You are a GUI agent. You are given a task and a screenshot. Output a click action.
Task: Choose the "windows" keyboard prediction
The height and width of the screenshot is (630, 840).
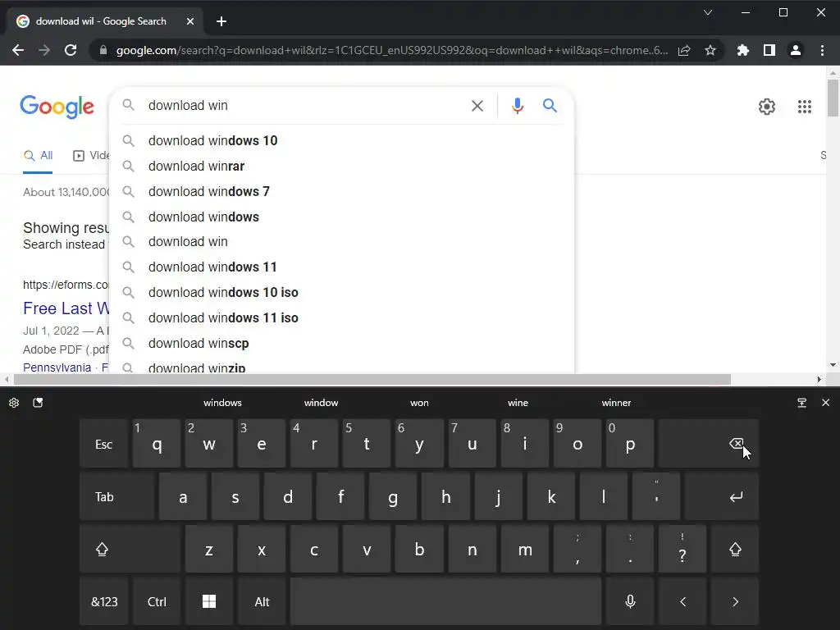(x=222, y=403)
